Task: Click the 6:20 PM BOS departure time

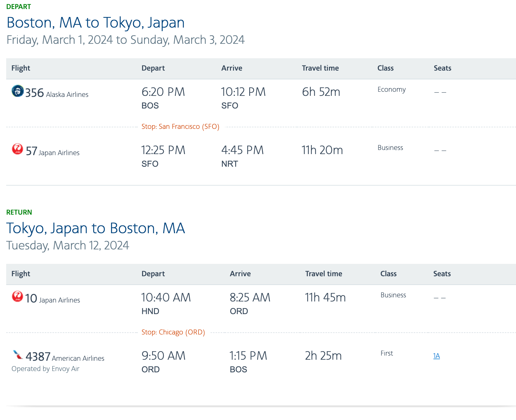Action: pyautogui.click(x=163, y=92)
